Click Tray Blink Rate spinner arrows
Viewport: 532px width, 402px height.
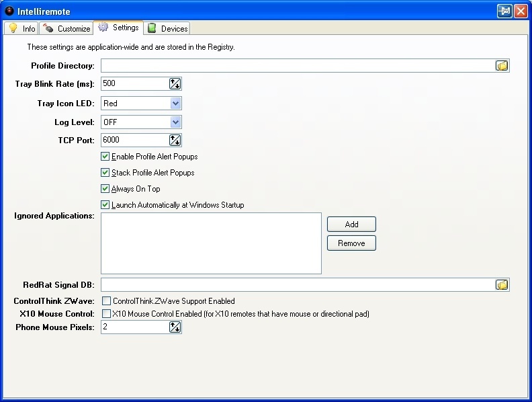click(x=175, y=84)
